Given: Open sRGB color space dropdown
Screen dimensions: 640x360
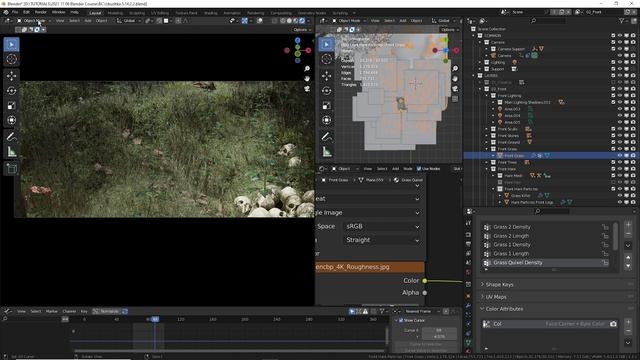Looking at the screenshot, I should (x=382, y=226).
